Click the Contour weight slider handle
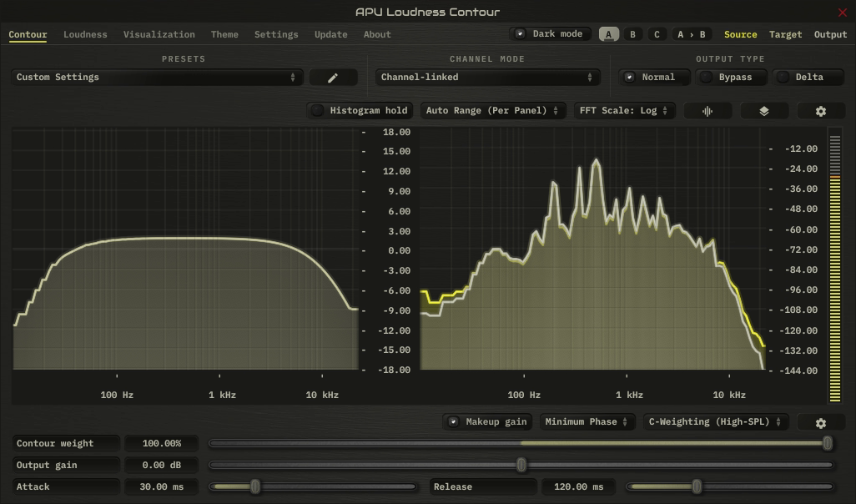Image resolution: width=856 pixels, height=504 pixels. pyautogui.click(x=828, y=443)
